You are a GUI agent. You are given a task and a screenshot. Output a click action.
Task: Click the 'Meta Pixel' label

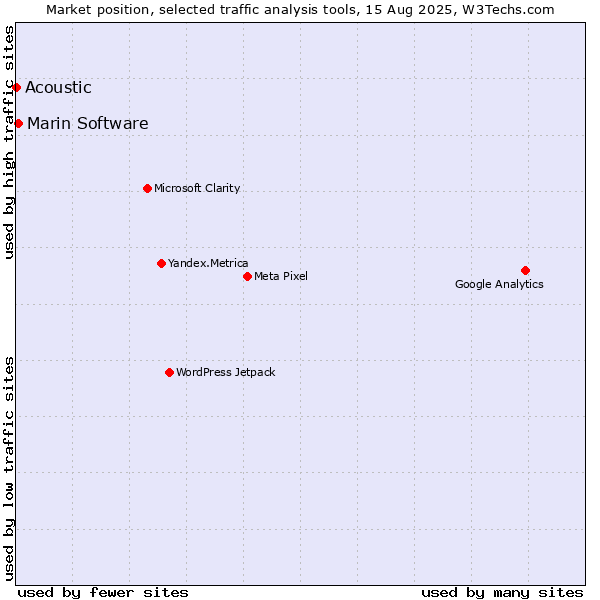tap(281, 276)
